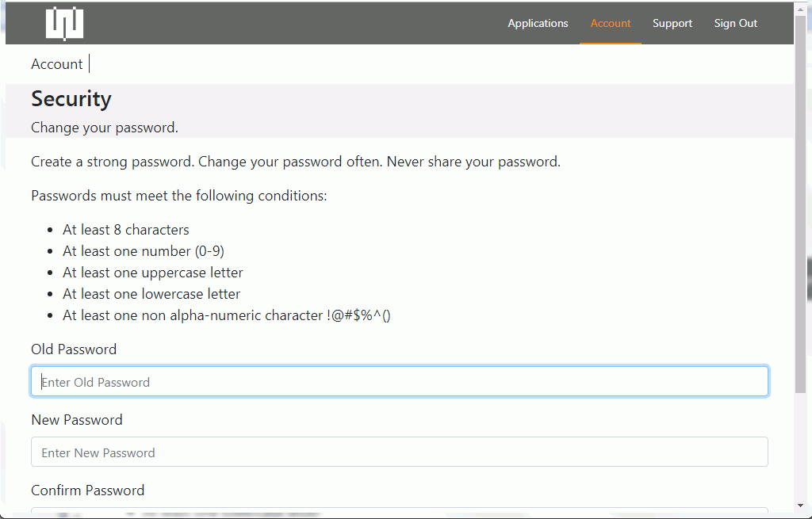Select the Account navigation tab
Image resolution: width=812 pixels, height=519 pixels.
[x=611, y=23]
